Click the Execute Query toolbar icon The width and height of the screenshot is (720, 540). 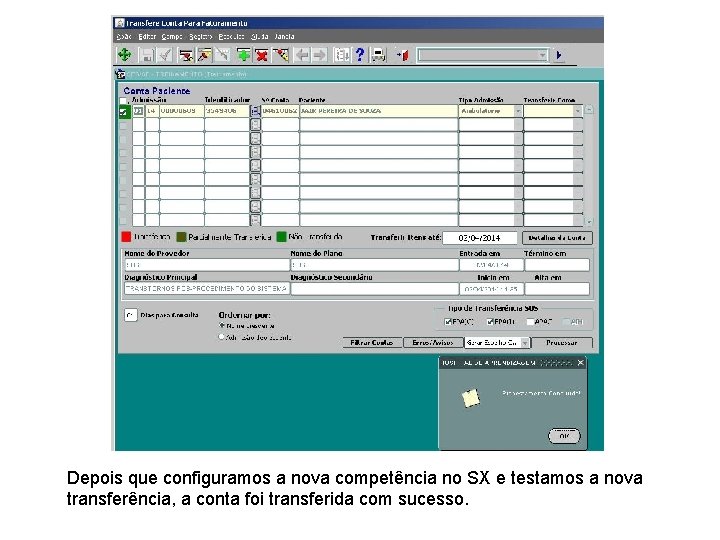[x=204, y=56]
